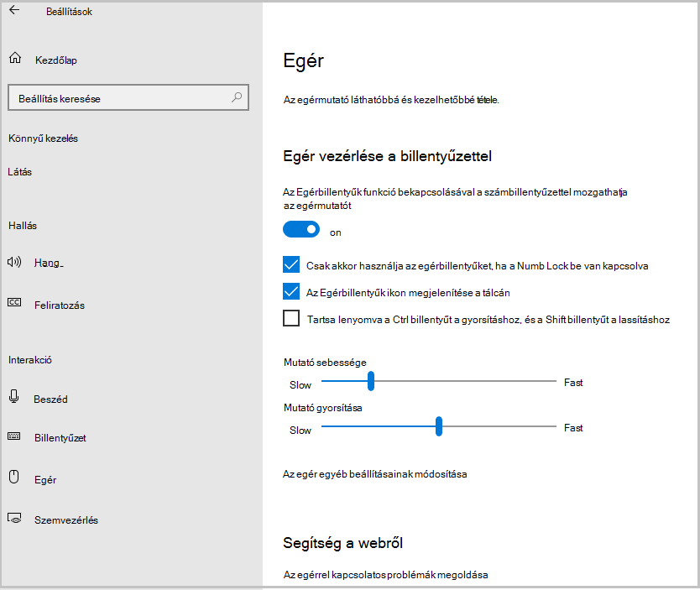Uncheck Egérbillentyűk ikon megjelenítése a tálcán

(x=291, y=291)
